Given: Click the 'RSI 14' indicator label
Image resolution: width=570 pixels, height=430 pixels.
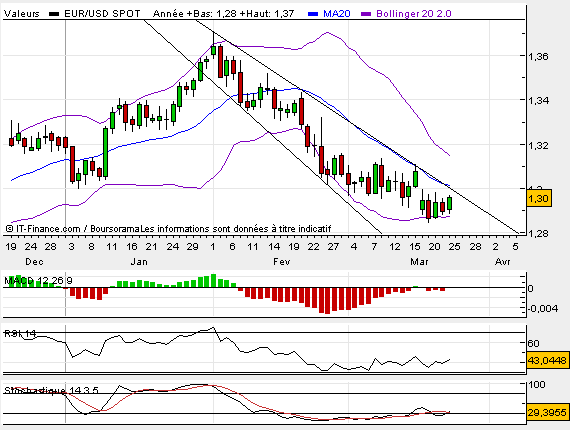Looking at the screenshot, I should pos(20,333).
